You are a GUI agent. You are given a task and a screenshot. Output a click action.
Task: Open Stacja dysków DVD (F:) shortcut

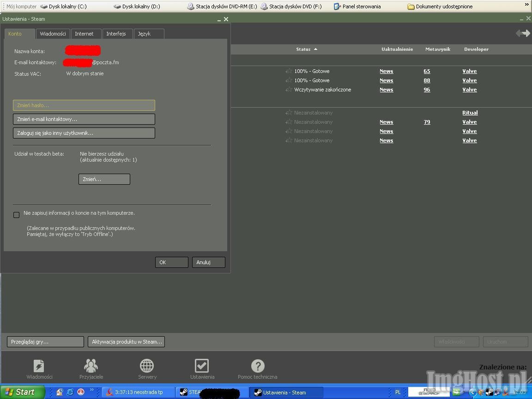291,6
